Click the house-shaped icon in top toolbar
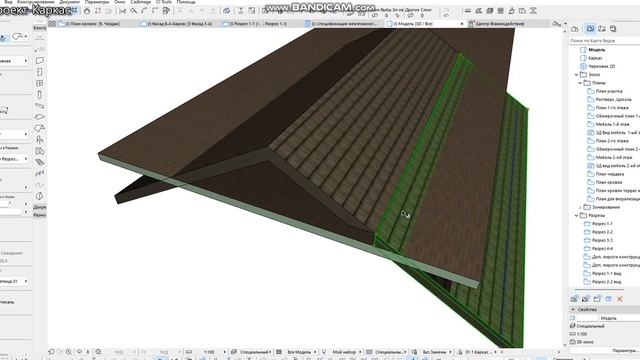This screenshot has width=640, height=360. click(87, 11)
